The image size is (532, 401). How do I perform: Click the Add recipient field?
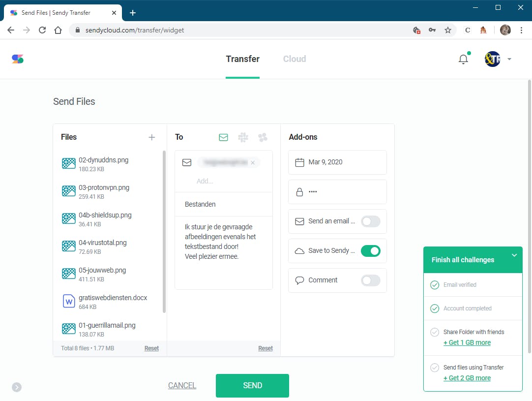click(x=205, y=181)
